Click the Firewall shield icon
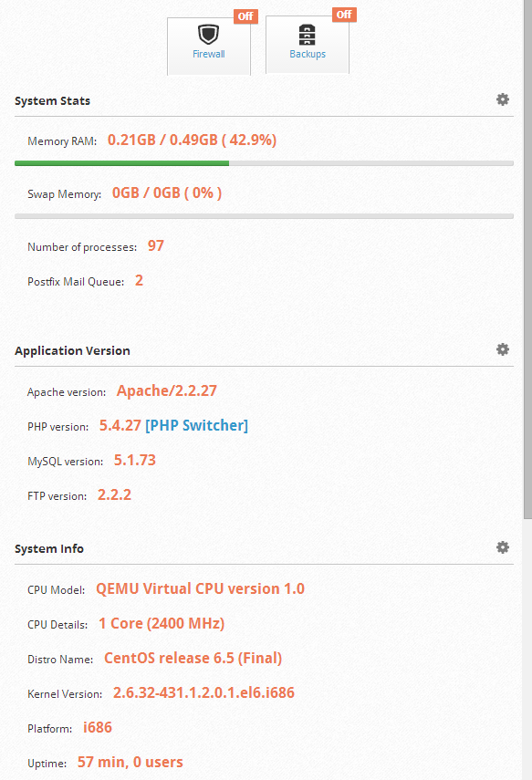The height and width of the screenshot is (780, 532). coord(208,35)
